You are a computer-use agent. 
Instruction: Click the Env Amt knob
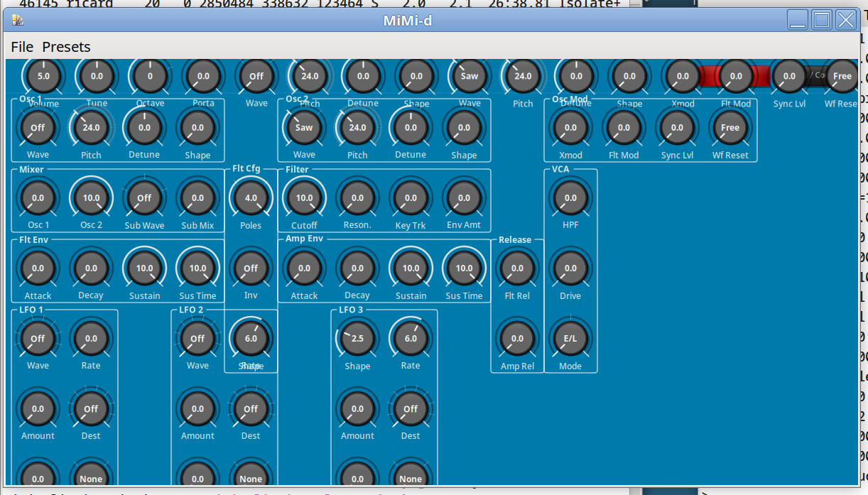click(464, 198)
